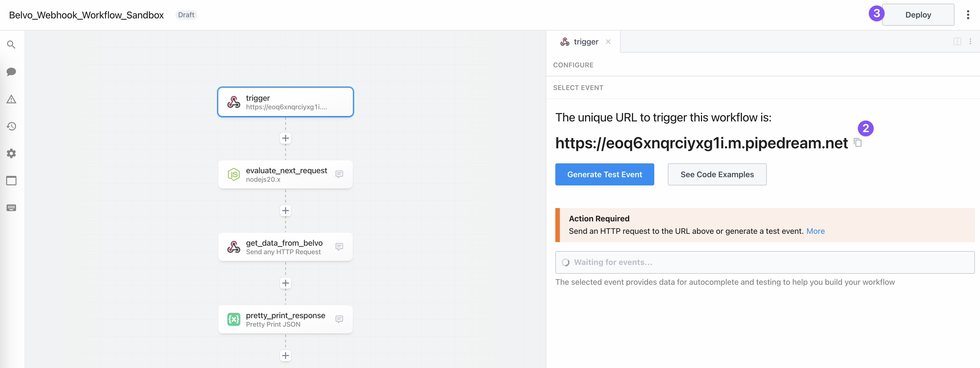980x368 pixels.
Task: Follow the More link in Action Required
Action: [815, 231]
